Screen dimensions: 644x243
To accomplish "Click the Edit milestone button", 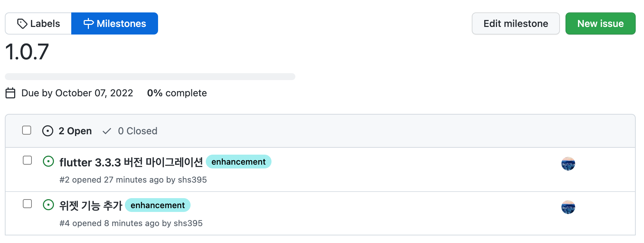I will coord(516,23).
